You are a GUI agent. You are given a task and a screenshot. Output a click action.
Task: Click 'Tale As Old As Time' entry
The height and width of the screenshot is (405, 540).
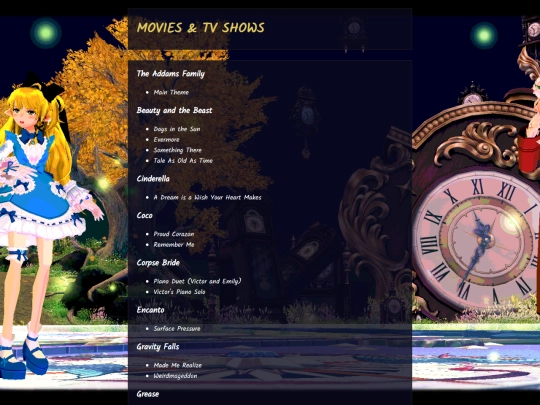point(183,160)
